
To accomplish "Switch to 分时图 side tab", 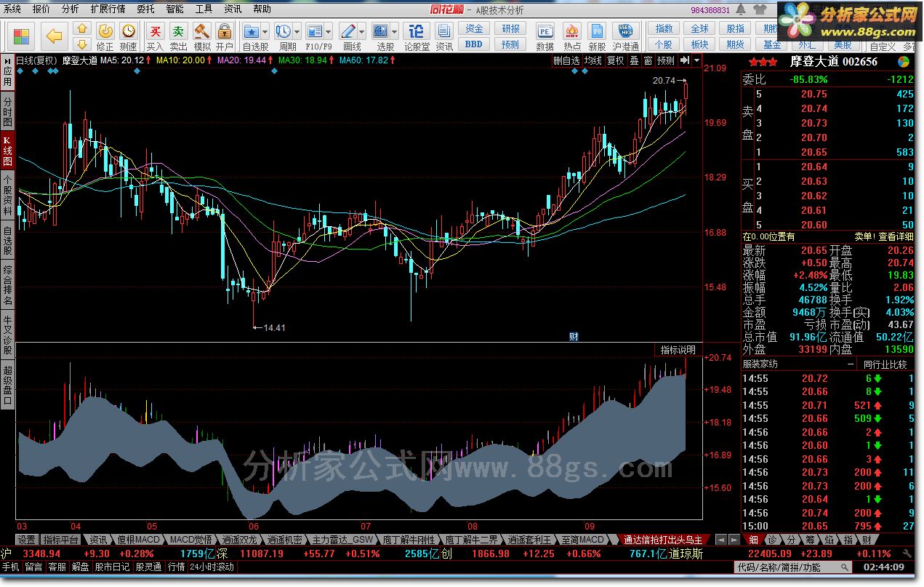I will click(x=7, y=111).
